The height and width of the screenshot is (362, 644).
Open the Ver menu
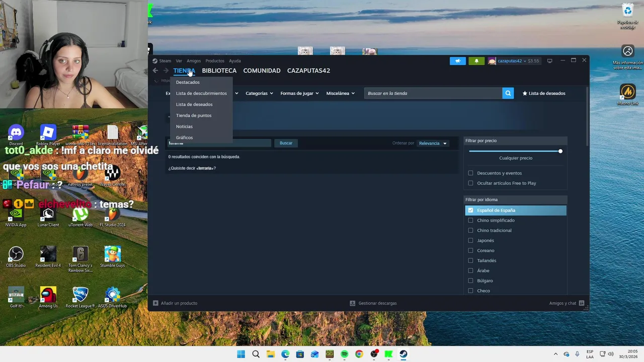tap(179, 61)
